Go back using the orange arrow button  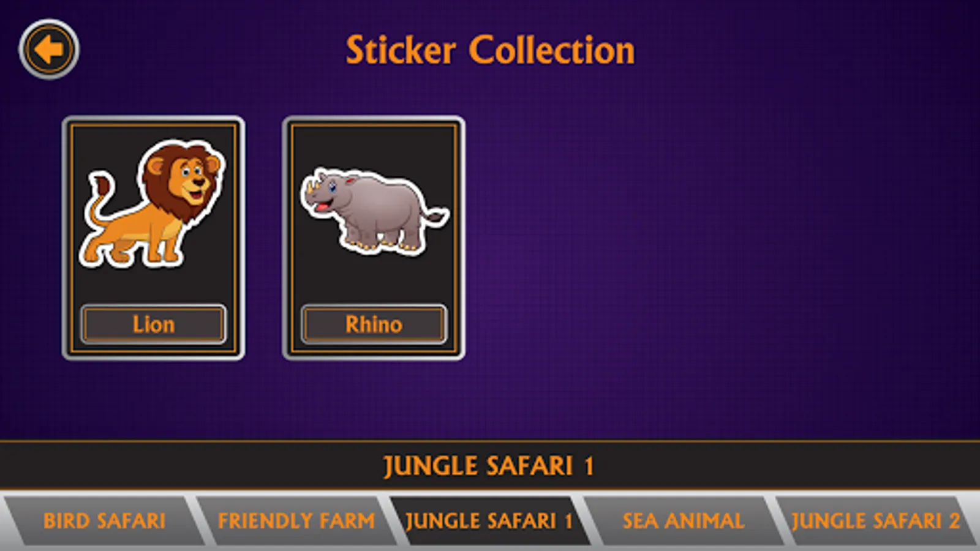pyautogui.click(x=49, y=49)
